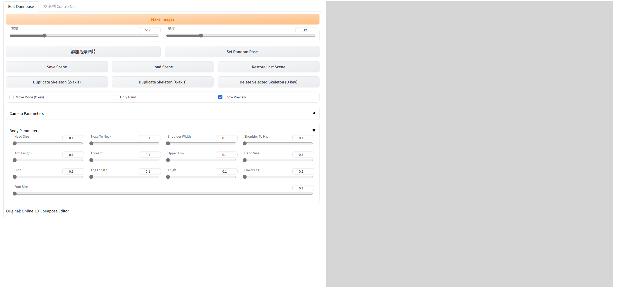Click Restore Last Scene
644x287 pixels.
268,67
